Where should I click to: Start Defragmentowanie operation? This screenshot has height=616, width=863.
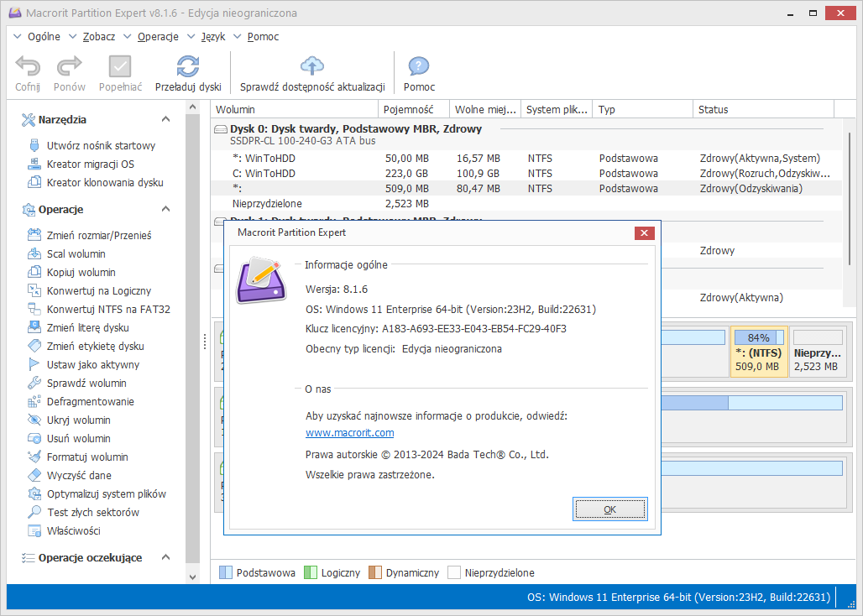(x=91, y=401)
